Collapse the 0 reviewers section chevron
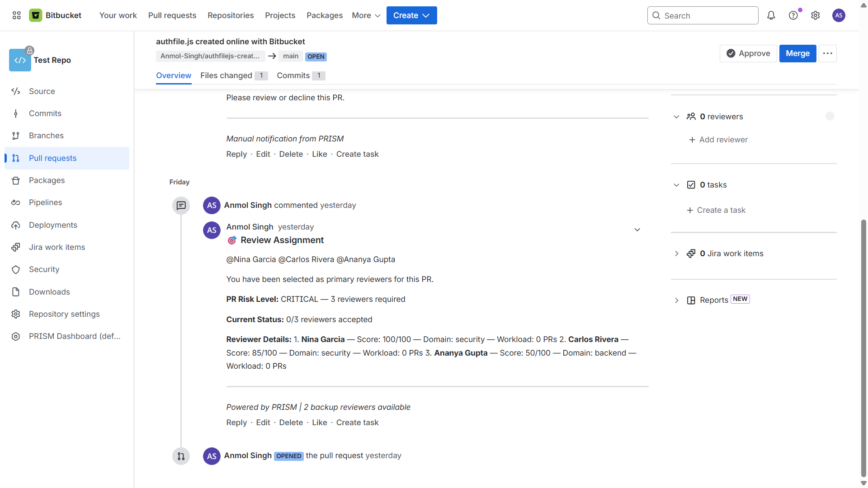The width and height of the screenshot is (868, 488). [676, 117]
